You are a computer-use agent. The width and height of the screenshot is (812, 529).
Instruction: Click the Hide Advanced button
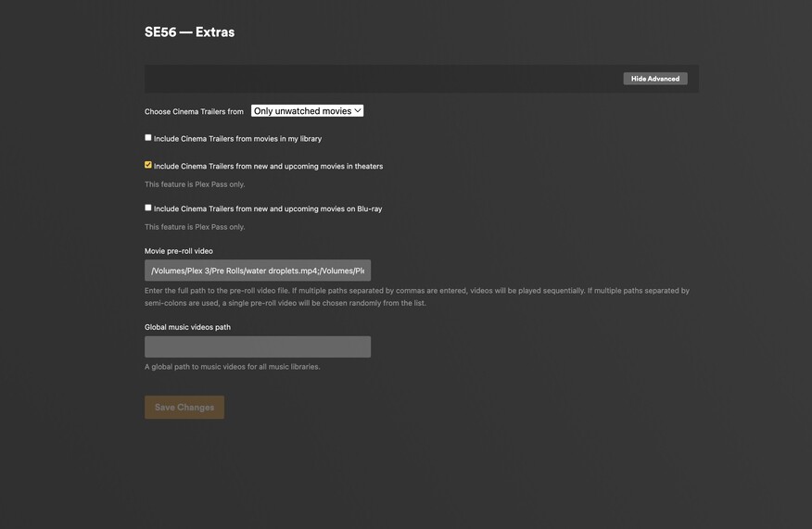(655, 79)
